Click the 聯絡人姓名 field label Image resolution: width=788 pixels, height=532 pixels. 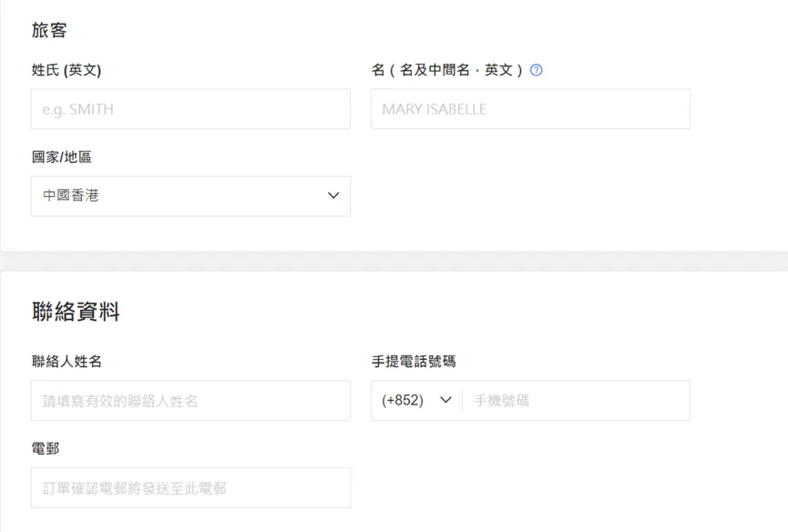tap(67, 362)
